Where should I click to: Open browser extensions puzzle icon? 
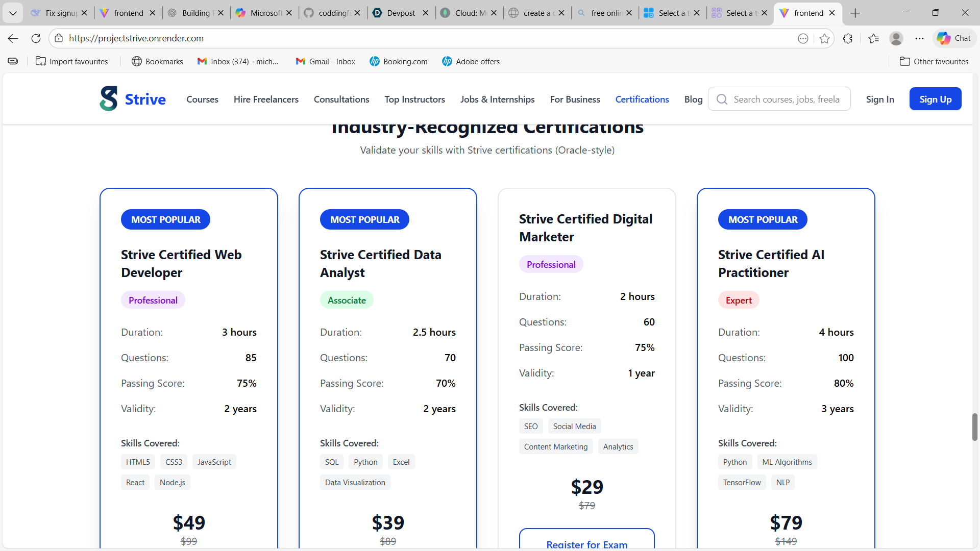(848, 38)
